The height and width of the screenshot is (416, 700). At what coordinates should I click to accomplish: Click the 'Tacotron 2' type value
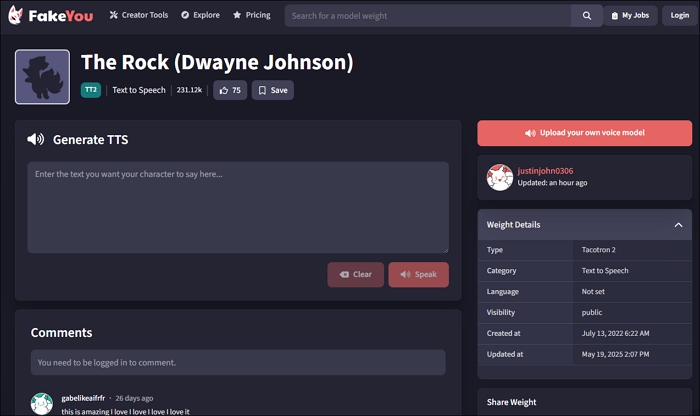click(x=598, y=250)
